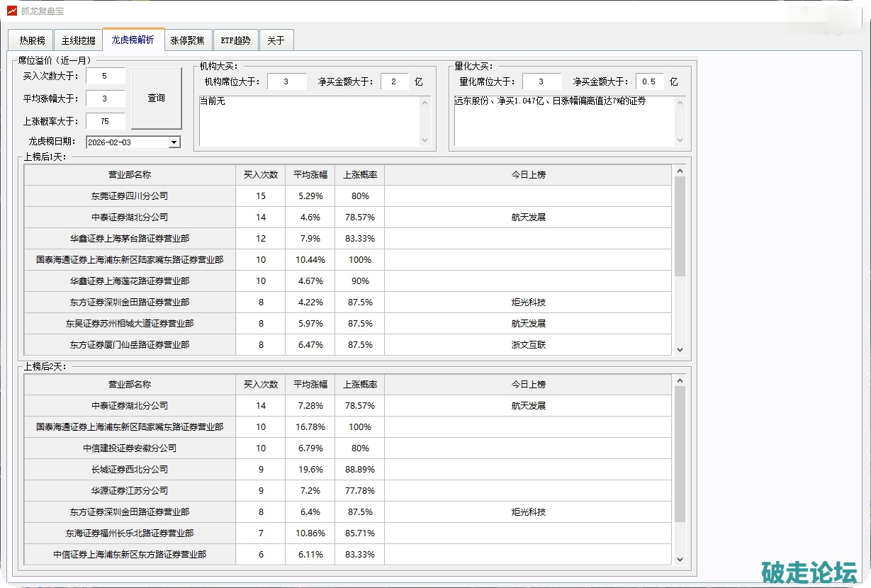The height and width of the screenshot is (588, 871).
Task: Click 上涨概率 header in 上榜后1天 table
Action: coord(359,175)
